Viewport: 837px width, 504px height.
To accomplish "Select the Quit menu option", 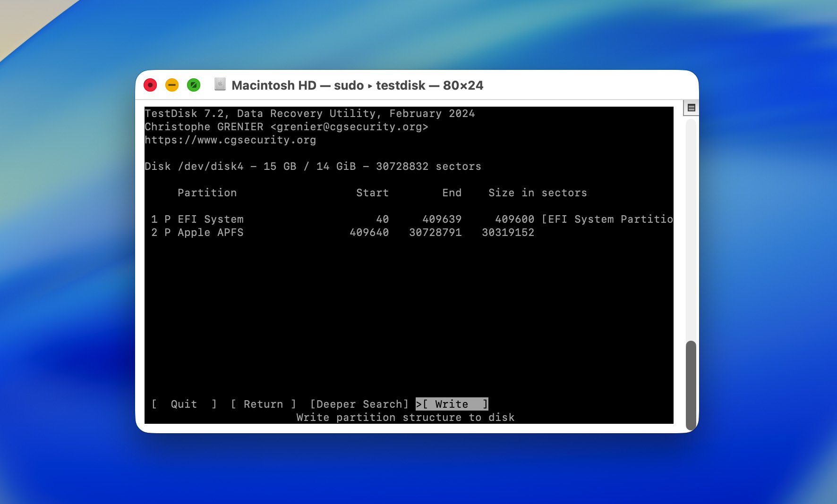I will (184, 404).
